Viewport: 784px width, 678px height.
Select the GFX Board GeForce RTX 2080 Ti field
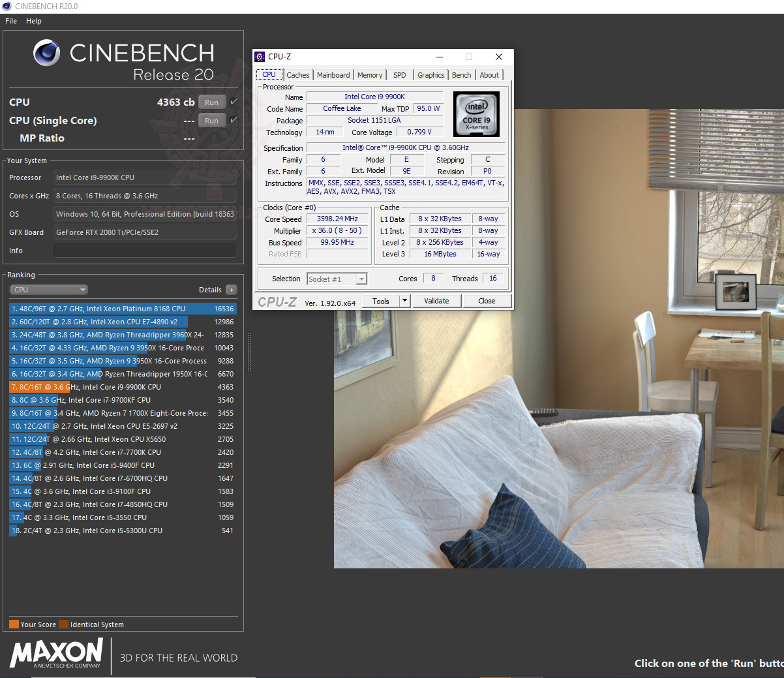tap(145, 232)
